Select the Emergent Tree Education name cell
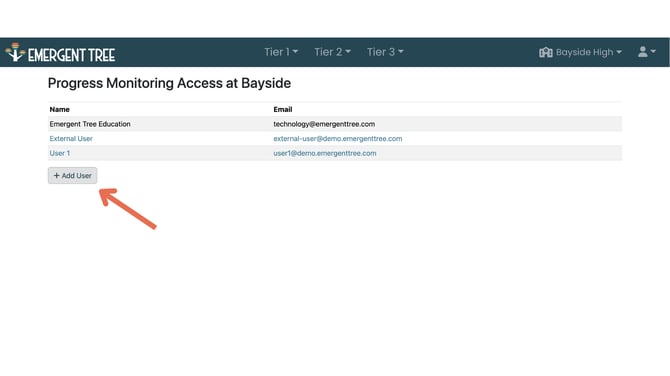670x376 pixels. 90,124
